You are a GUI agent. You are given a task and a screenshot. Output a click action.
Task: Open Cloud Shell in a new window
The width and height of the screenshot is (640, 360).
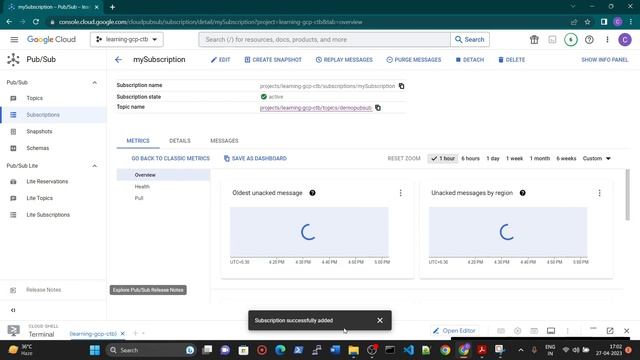pyautogui.click(x=610, y=331)
